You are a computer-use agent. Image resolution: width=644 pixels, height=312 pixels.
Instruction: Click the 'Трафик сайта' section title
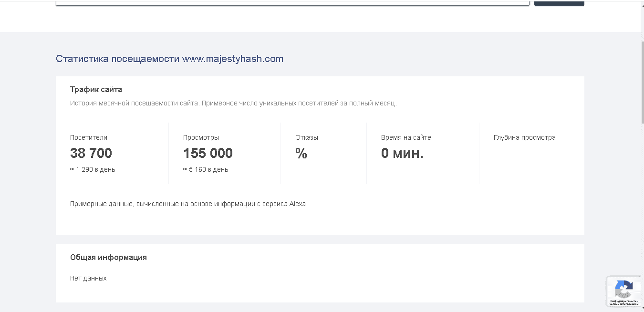coord(96,89)
